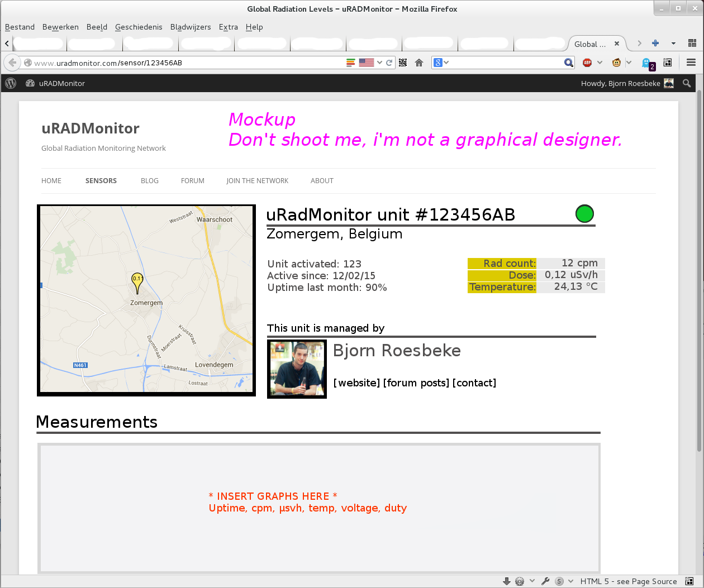Click the download arrow in the status bar
Image resolution: width=704 pixels, height=588 pixels.
(507, 581)
